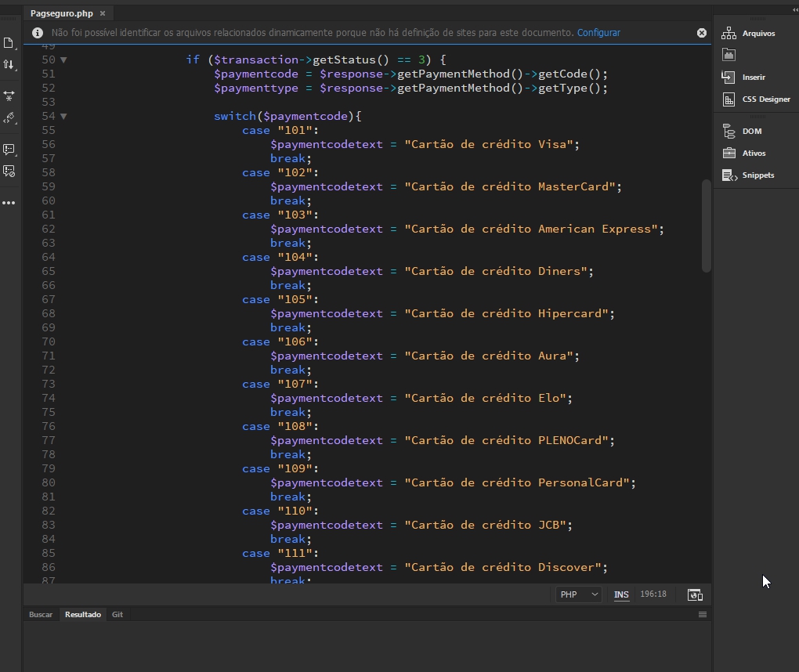799x672 pixels.
Task: Collapse code block at line 50
Action: (63, 60)
